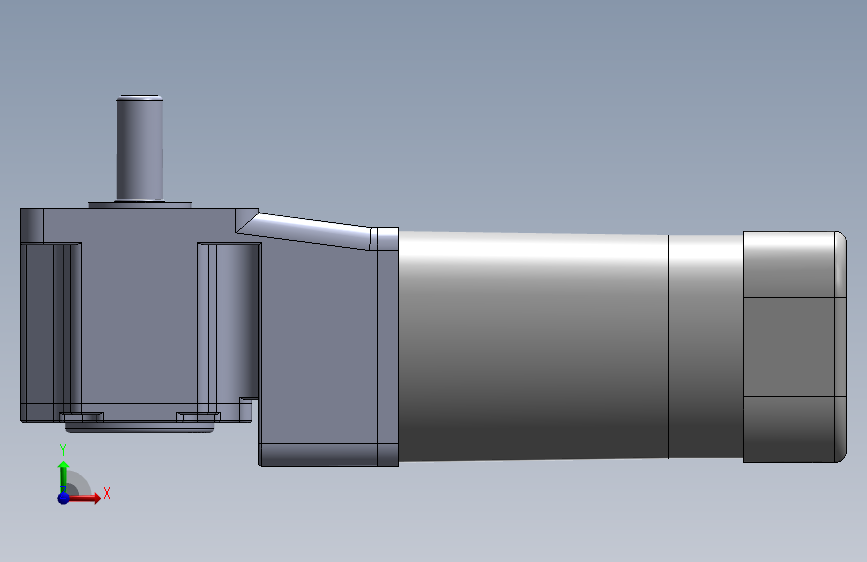Screen dimensions: 867x562
Task: Click the blue Z axis ball of the triad
Action: tap(64, 498)
